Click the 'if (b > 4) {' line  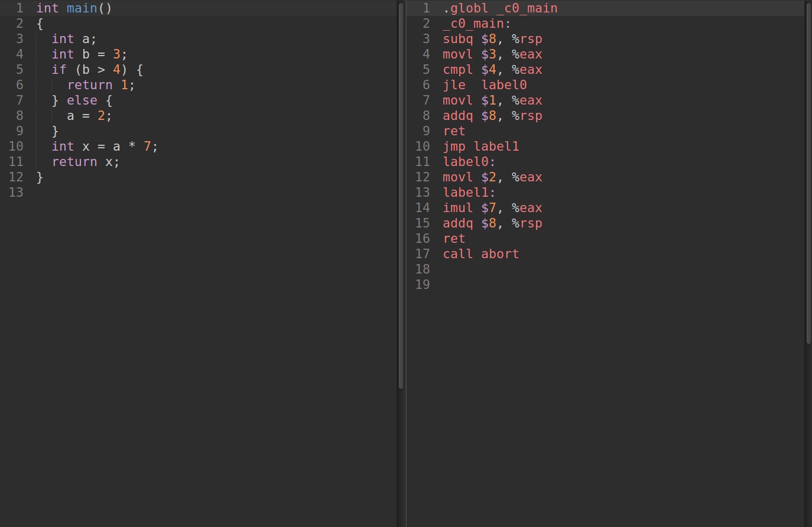tap(97, 70)
